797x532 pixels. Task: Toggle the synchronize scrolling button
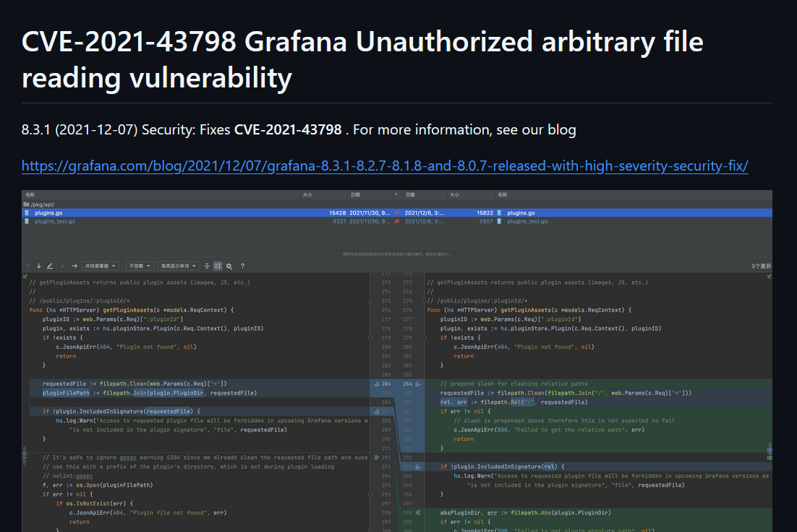[218, 266]
